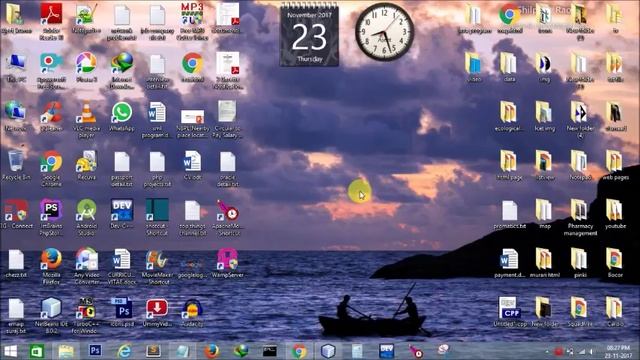
Task: Open NetBeans IDE 8.0.2 shortcut
Action: [51, 315]
